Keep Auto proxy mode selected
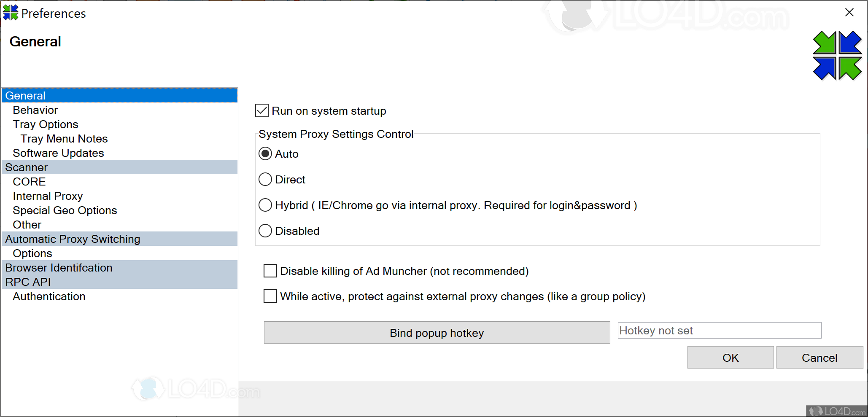The height and width of the screenshot is (417, 868). click(x=265, y=153)
